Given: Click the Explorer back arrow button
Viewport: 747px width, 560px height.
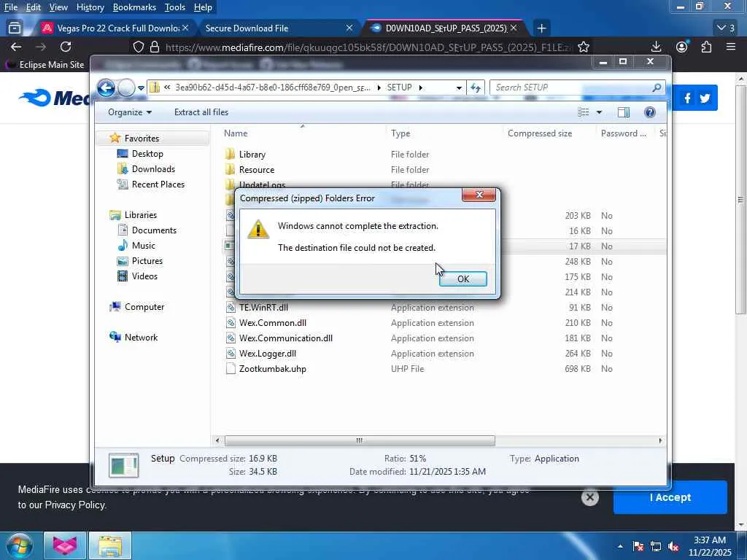Looking at the screenshot, I should 106,87.
